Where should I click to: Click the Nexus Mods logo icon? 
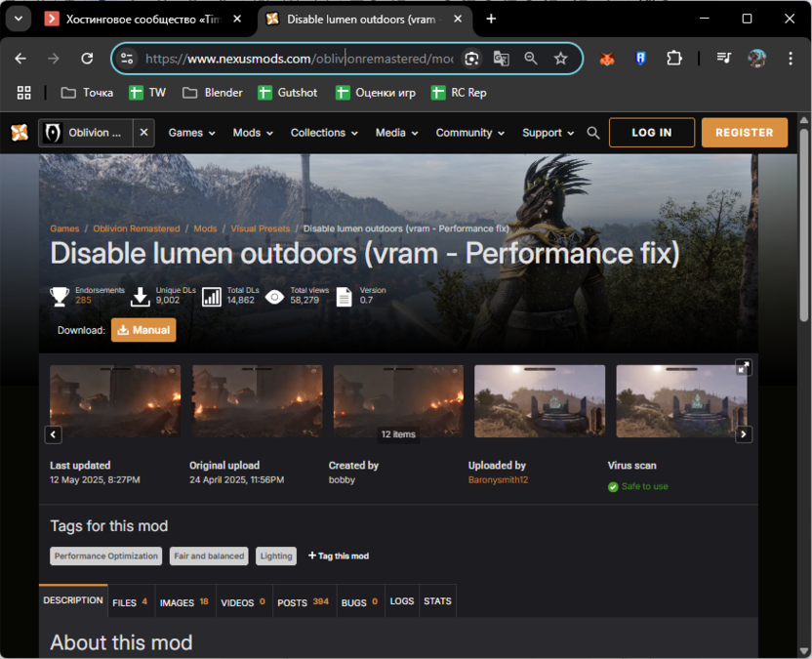(20, 133)
